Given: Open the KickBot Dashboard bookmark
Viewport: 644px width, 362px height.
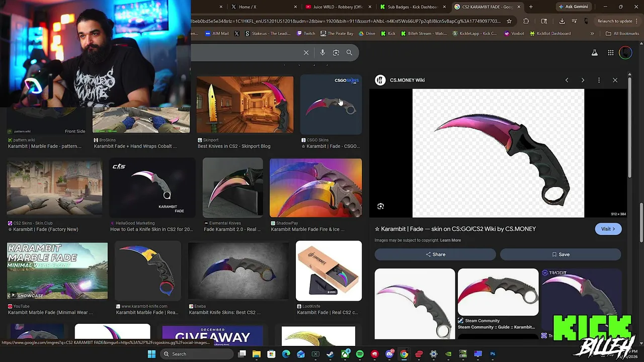Looking at the screenshot, I should [x=549, y=34].
